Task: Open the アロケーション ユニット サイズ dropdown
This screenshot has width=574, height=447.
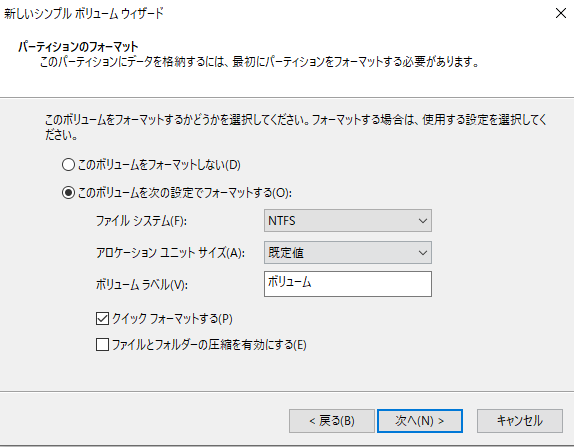Action: tap(348, 253)
